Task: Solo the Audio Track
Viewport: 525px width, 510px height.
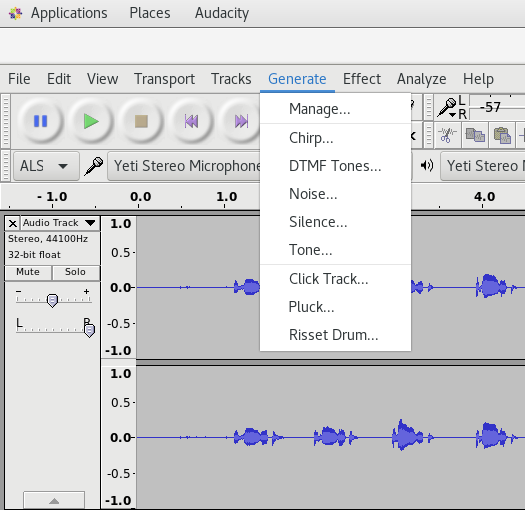Action: click(x=75, y=272)
